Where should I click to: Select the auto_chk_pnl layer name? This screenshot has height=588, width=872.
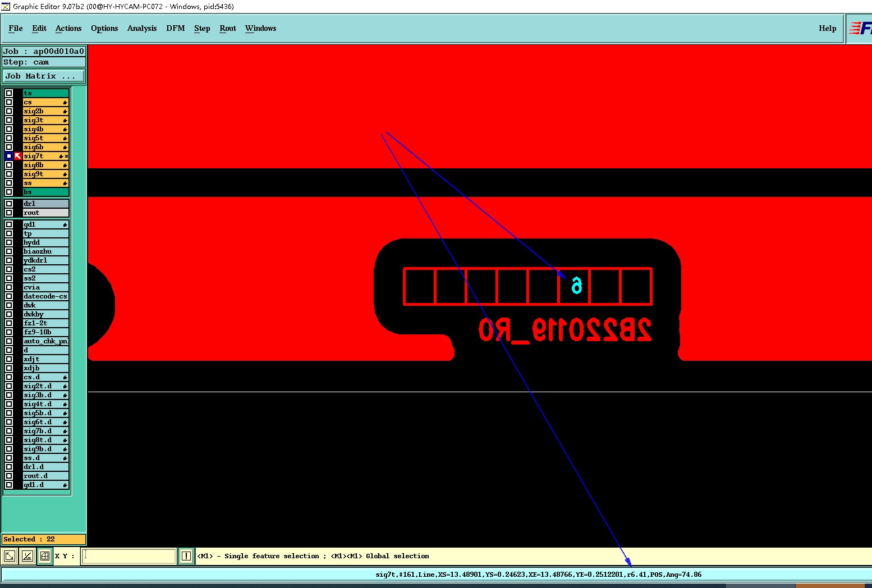coord(45,341)
